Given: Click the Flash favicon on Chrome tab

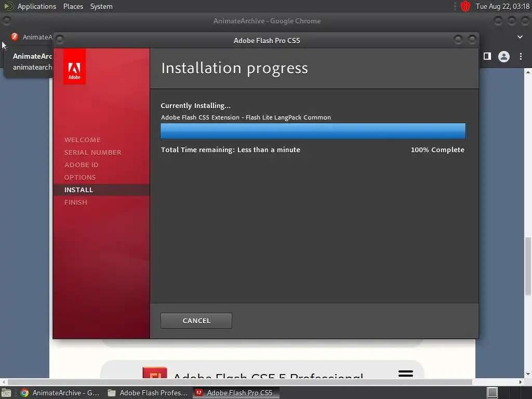Looking at the screenshot, I should coord(14,37).
